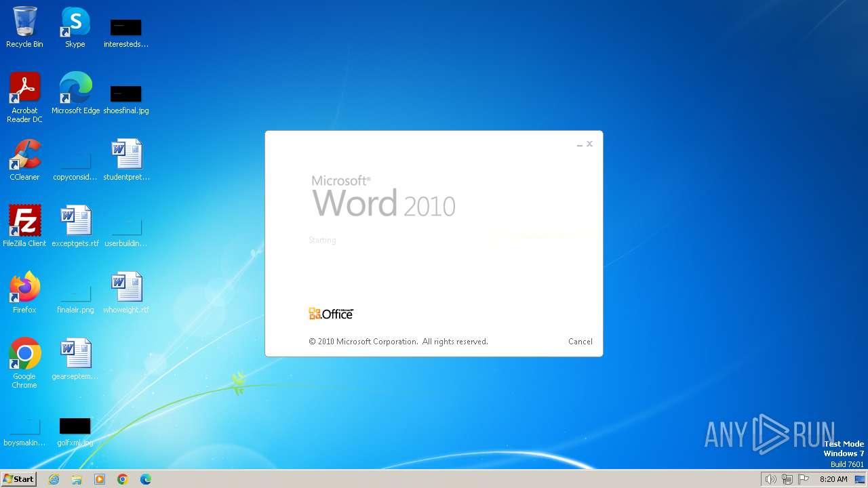Screen dimensions: 868x488
Task: Close the Word splash screen
Action: [x=589, y=144]
